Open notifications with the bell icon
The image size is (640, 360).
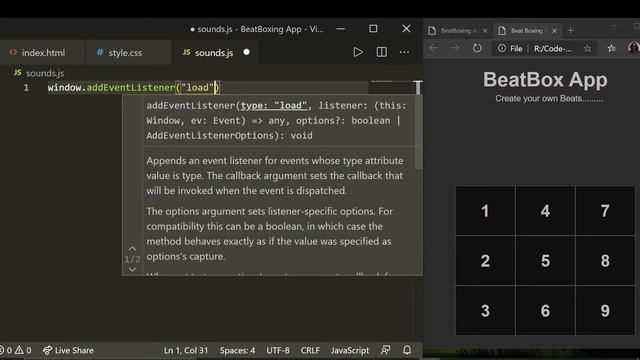pos(407,350)
